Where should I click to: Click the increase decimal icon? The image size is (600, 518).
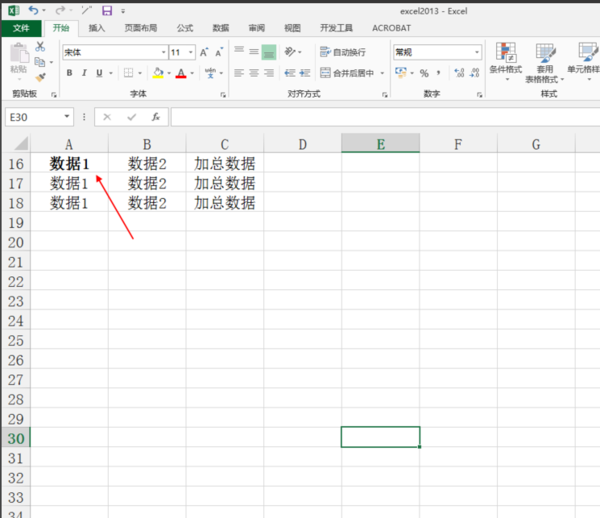click(x=459, y=73)
